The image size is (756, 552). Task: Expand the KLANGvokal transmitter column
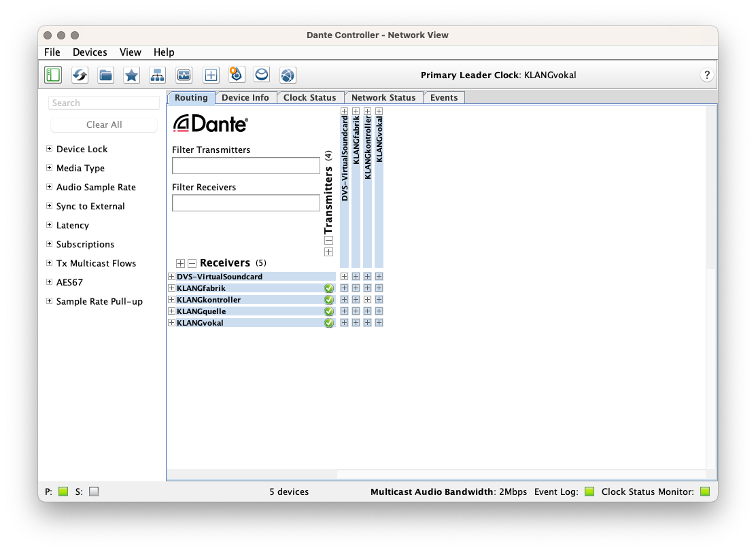coord(379,111)
